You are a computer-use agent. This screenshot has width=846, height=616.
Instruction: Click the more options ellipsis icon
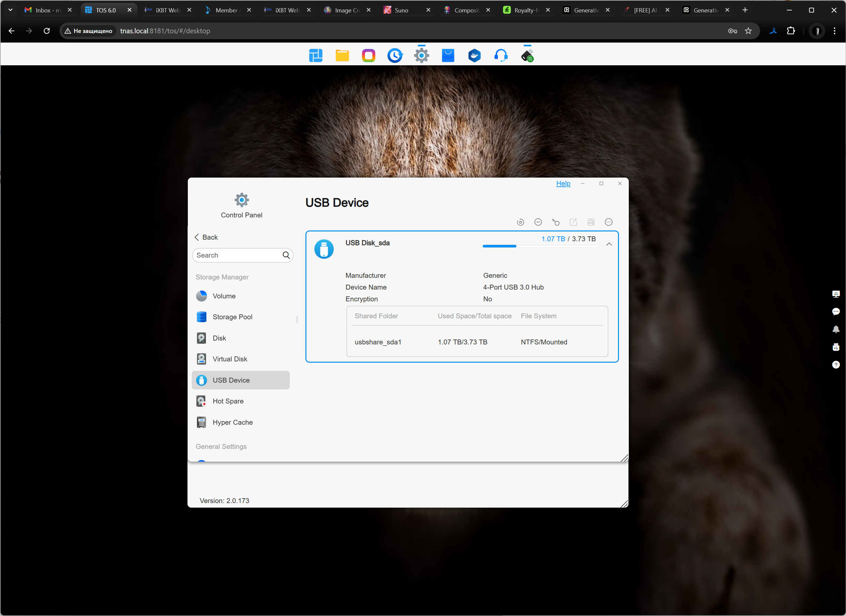tap(609, 222)
